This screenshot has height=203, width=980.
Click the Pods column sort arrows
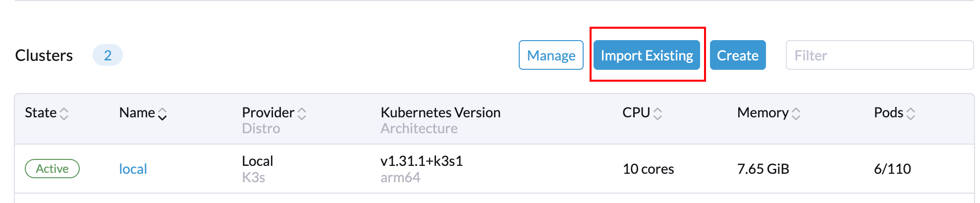pos(910,114)
